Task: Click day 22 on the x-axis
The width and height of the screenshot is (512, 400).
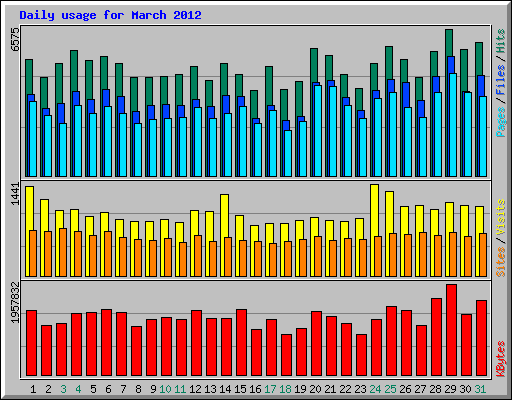Action: [x=345, y=389]
